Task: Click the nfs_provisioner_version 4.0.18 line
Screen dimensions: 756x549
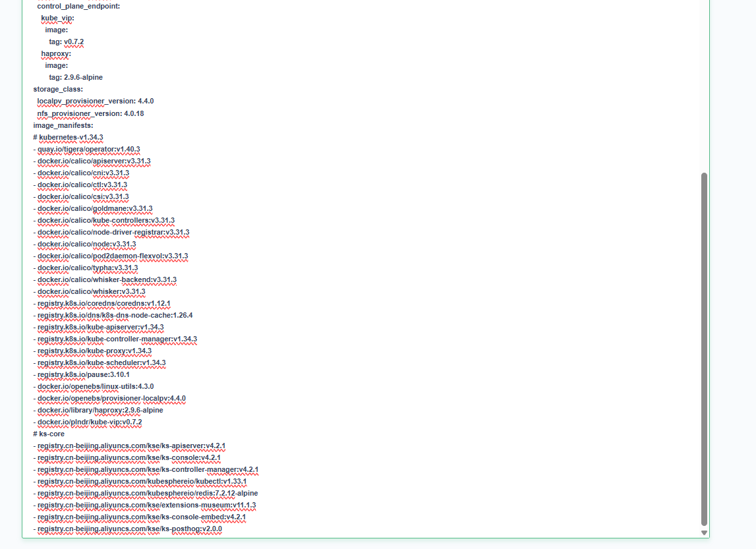Action: pyautogui.click(x=90, y=113)
